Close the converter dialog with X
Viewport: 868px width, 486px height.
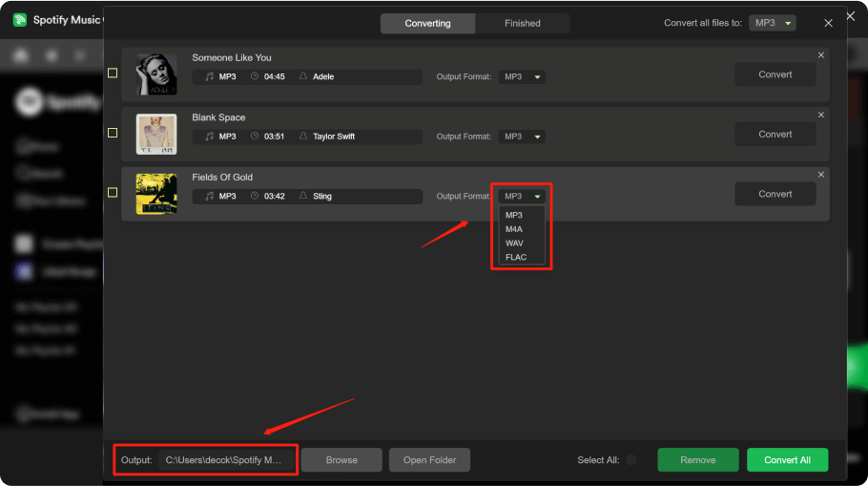(828, 23)
